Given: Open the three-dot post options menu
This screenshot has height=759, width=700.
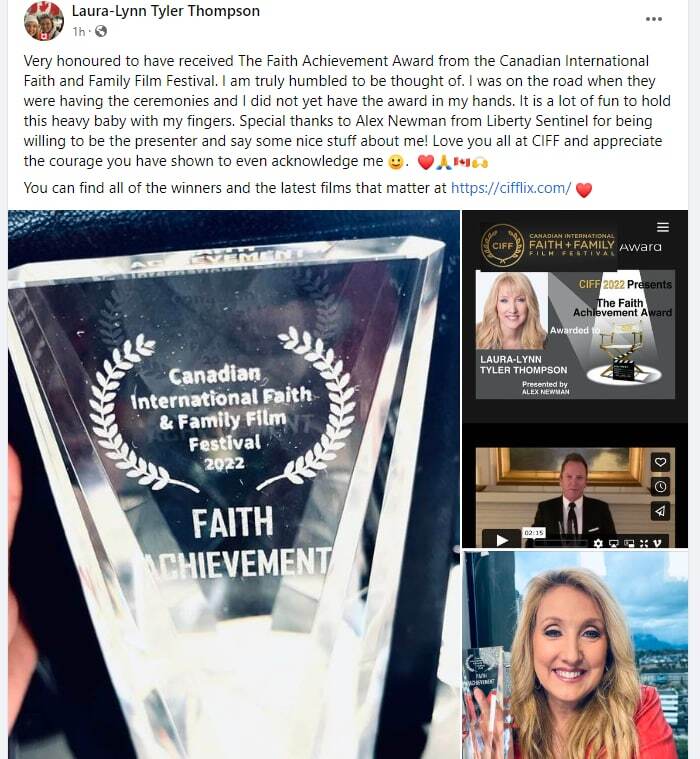Looking at the screenshot, I should 654,19.
